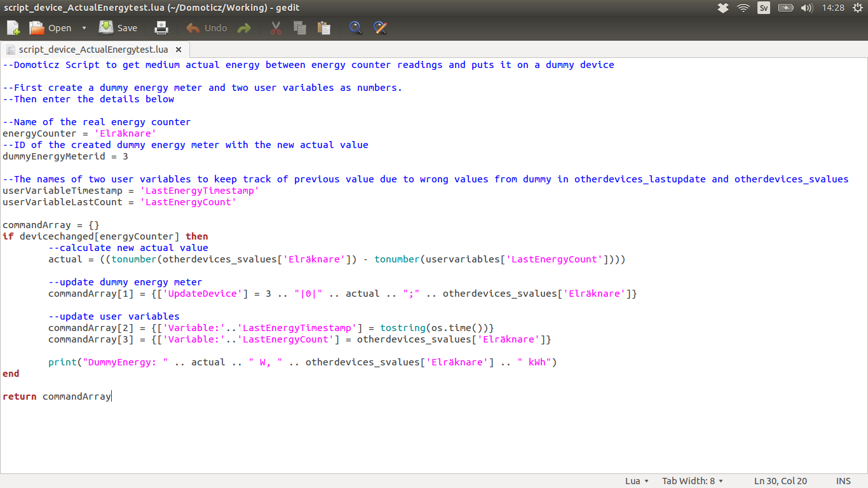
Task: Expand the recent files arrow beside Open
Action: tap(84, 28)
